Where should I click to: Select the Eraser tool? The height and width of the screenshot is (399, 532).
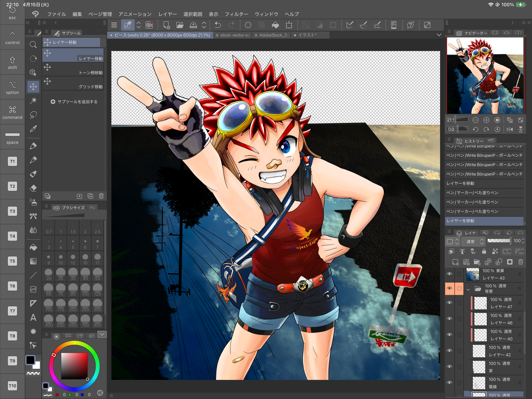pyautogui.click(x=33, y=188)
